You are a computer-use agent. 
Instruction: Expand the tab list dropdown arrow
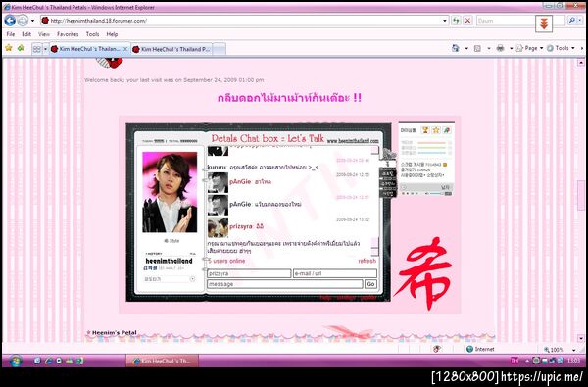pyautogui.click(x=45, y=49)
